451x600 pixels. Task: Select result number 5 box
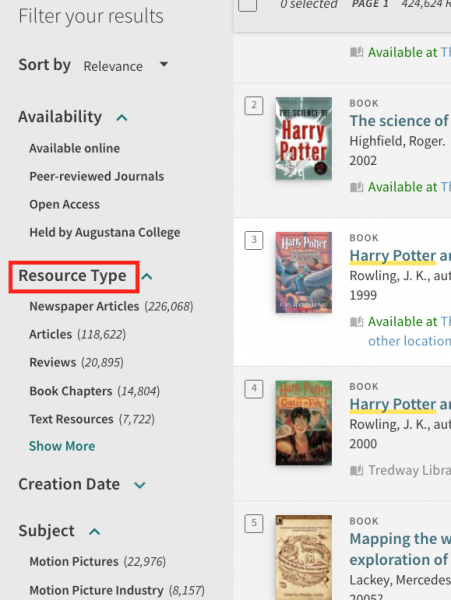click(254, 523)
